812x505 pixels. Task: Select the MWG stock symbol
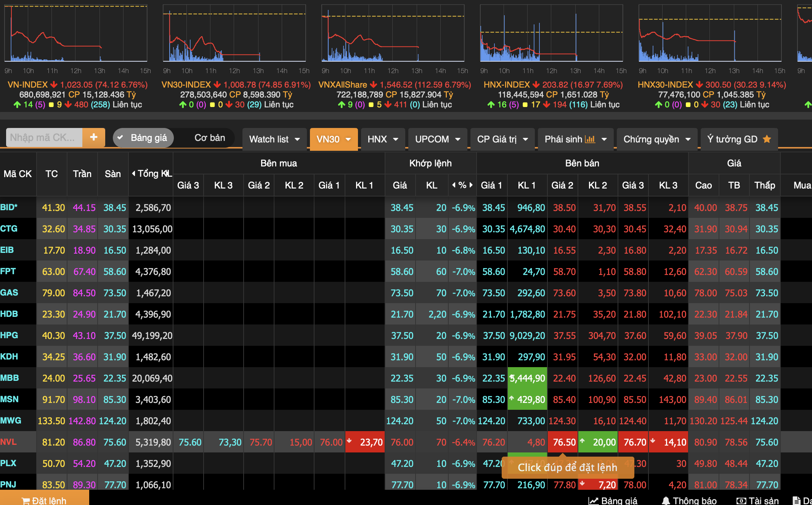point(11,420)
